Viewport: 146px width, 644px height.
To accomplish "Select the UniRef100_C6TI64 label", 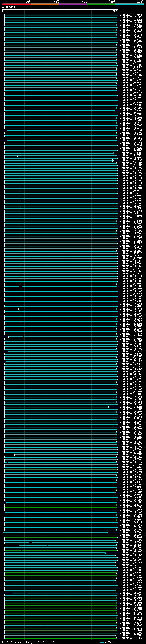I will (x=131, y=22).
